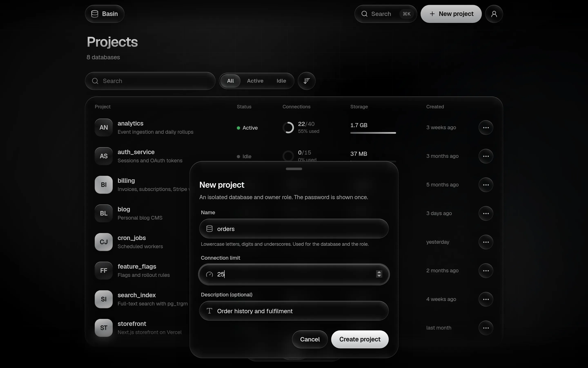Click the Created column header
The height and width of the screenshot is (368, 588).
(x=435, y=107)
